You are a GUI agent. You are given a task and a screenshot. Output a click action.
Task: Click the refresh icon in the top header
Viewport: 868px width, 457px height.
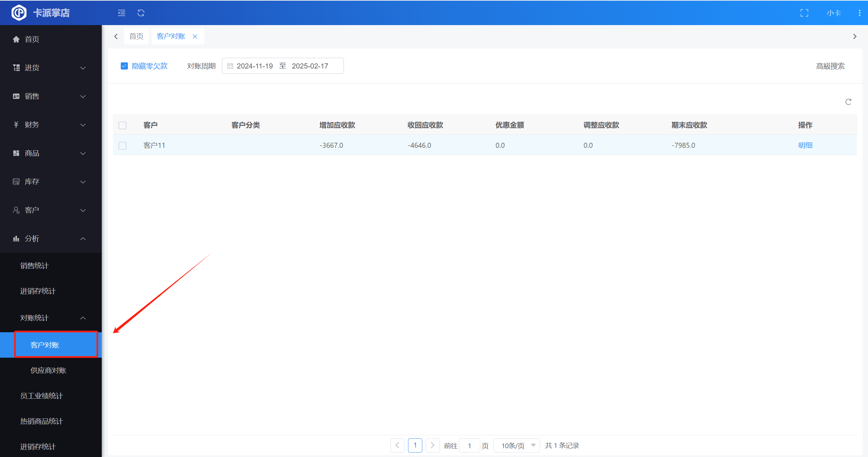(x=141, y=13)
